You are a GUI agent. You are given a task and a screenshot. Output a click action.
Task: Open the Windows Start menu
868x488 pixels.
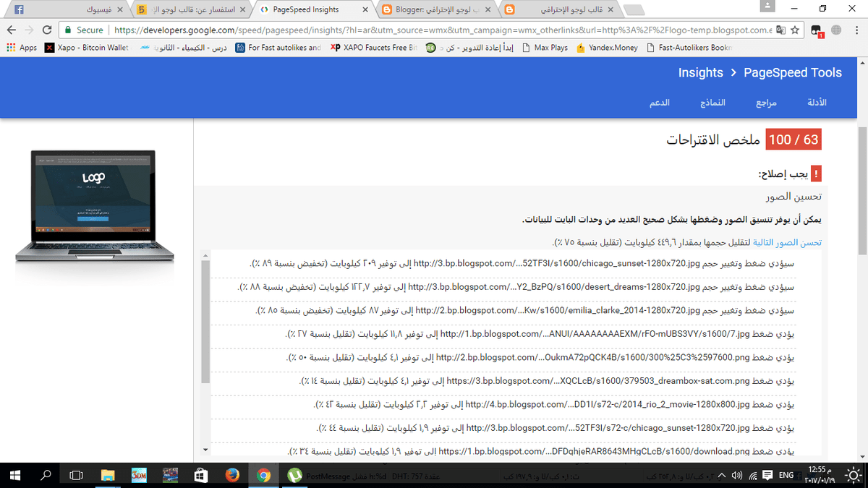tap(15, 475)
